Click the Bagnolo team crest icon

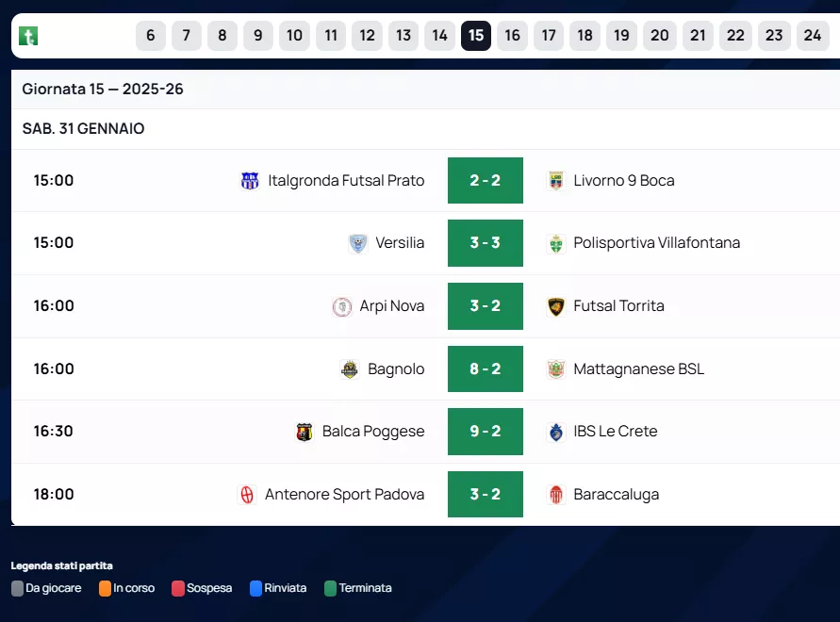tap(350, 369)
